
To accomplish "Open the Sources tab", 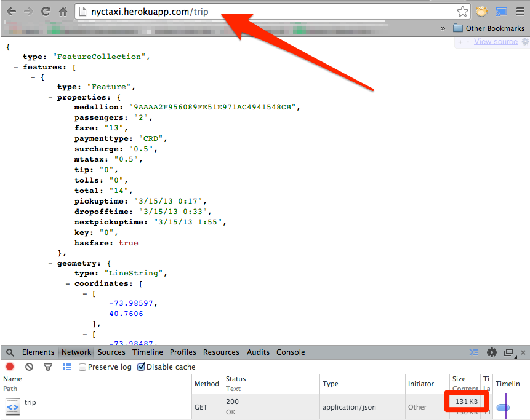I will coord(111,352).
